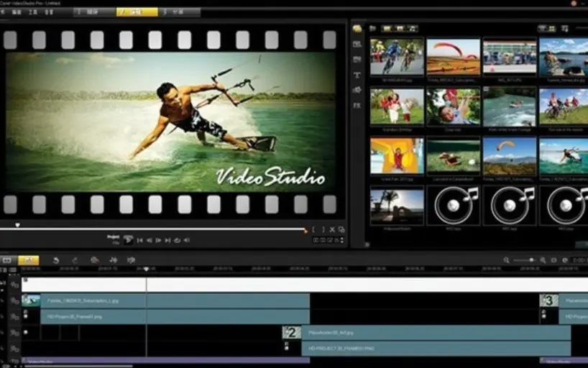Open the preview volume control
This screenshot has width=588, height=368.
pyautogui.click(x=187, y=241)
